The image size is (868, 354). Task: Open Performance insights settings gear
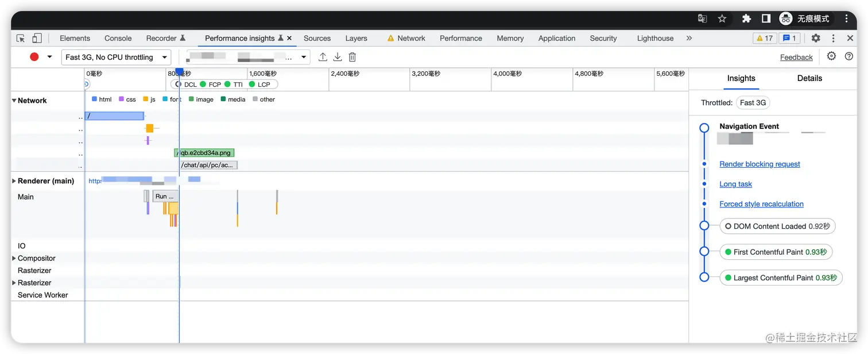point(831,56)
